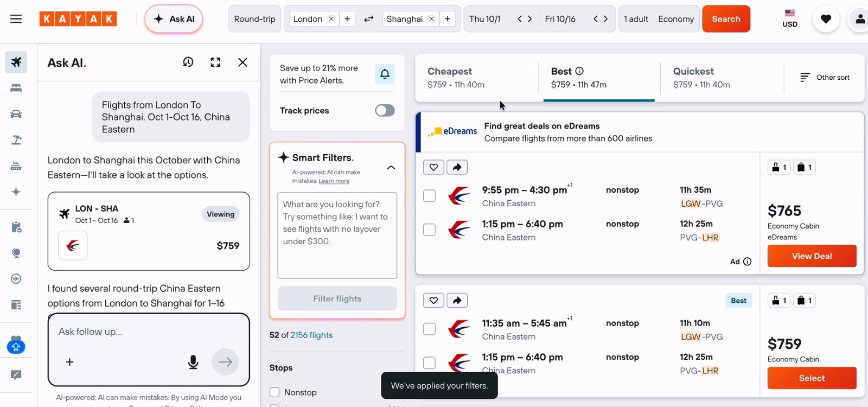Open Explore globe icon in sidebar
868x407 pixels.
(16, 253)
